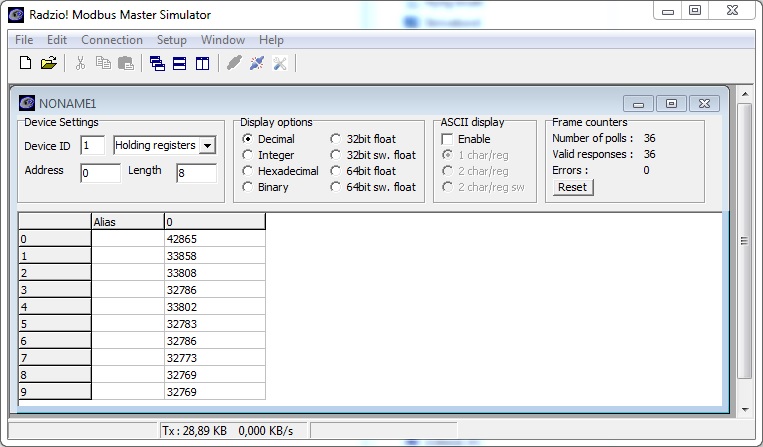Click the Alias column header

(127, 222)
